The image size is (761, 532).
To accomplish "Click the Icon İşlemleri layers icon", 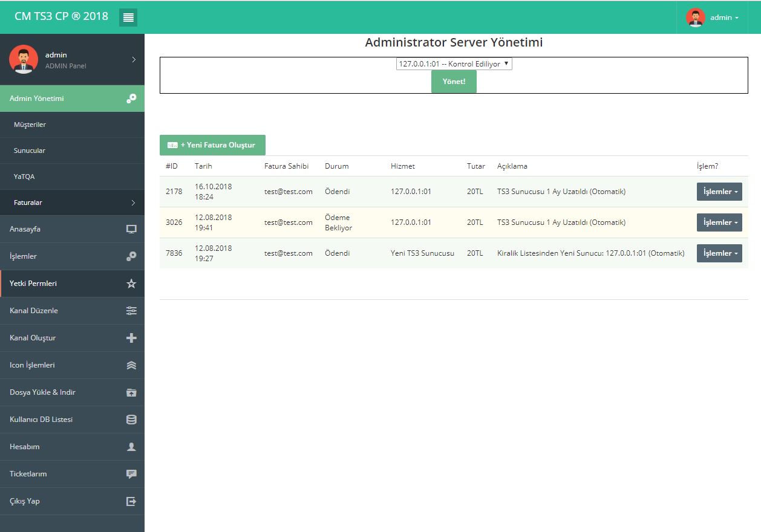I will [x=131, y=365].
